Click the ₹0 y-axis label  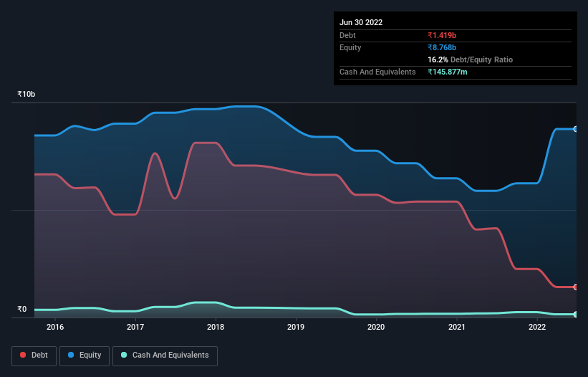[x=22, y=309]
